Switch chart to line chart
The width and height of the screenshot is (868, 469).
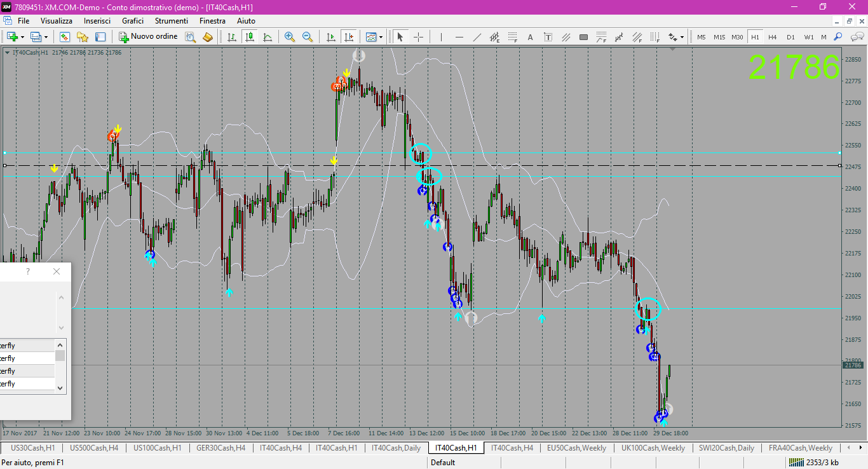268,37
